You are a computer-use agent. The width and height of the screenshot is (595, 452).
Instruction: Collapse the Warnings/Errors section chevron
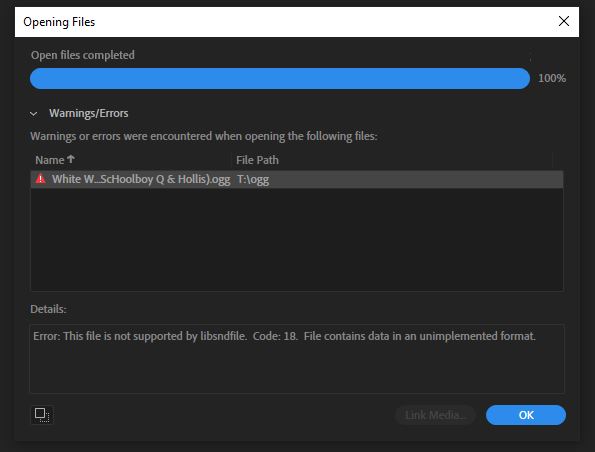tap(34, 113)
